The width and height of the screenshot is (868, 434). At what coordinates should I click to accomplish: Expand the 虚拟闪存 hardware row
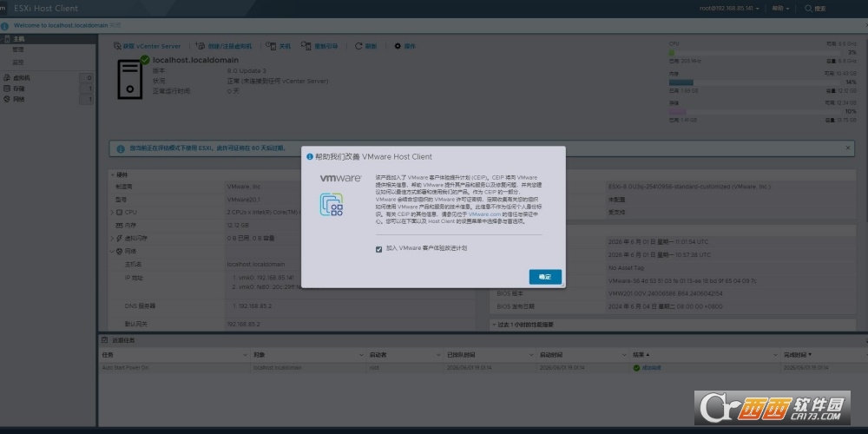(112, 239)
